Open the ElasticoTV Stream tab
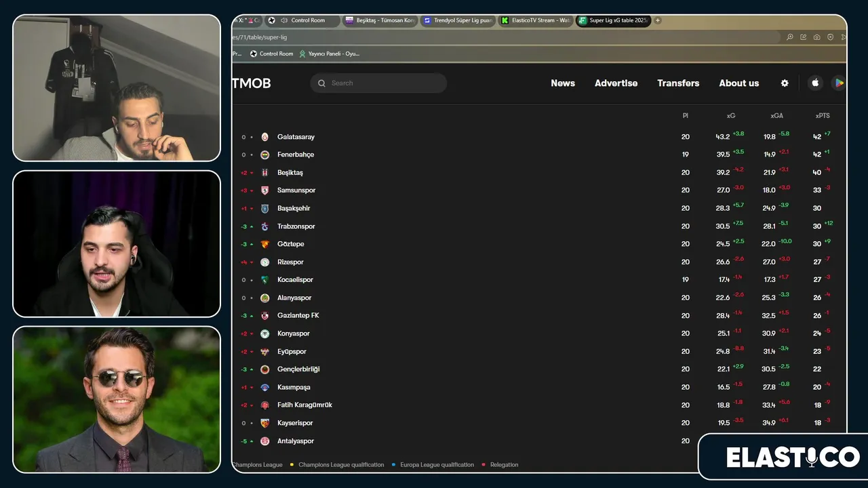 tap(536, 20)
